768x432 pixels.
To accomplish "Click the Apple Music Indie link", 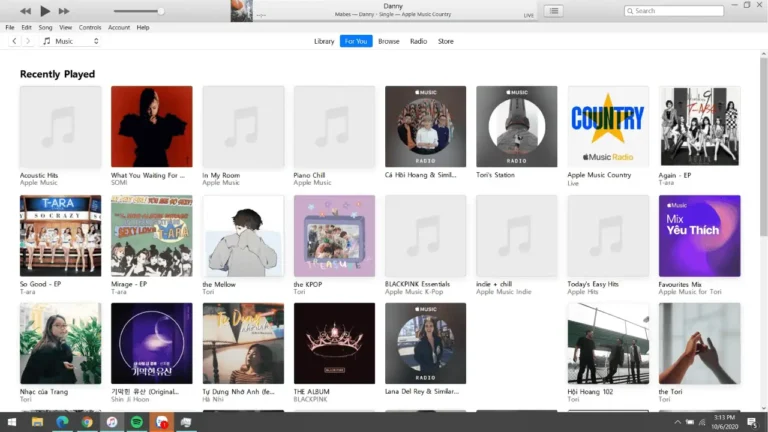I will pos(504,292).
